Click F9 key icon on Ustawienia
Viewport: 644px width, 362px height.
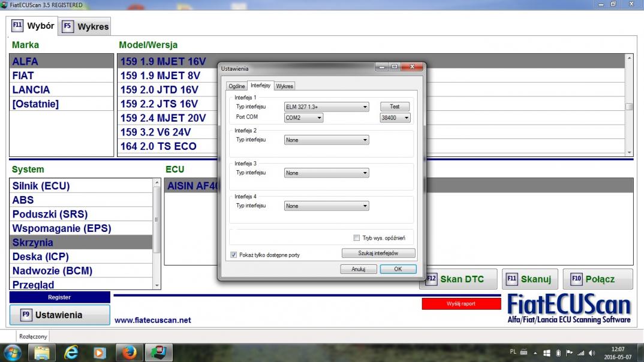pyautogui.click(x=26, y=315)
